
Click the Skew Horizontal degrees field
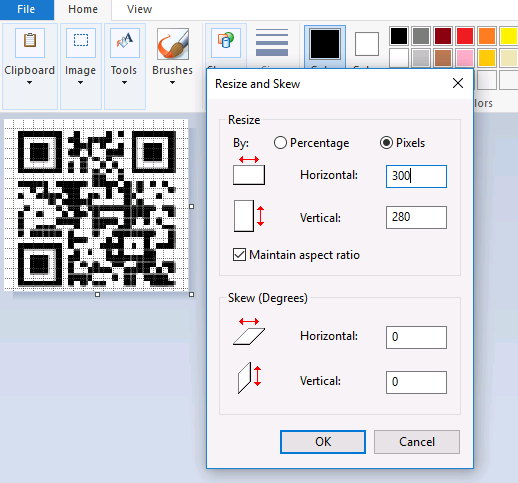click(x=416, y=337)
